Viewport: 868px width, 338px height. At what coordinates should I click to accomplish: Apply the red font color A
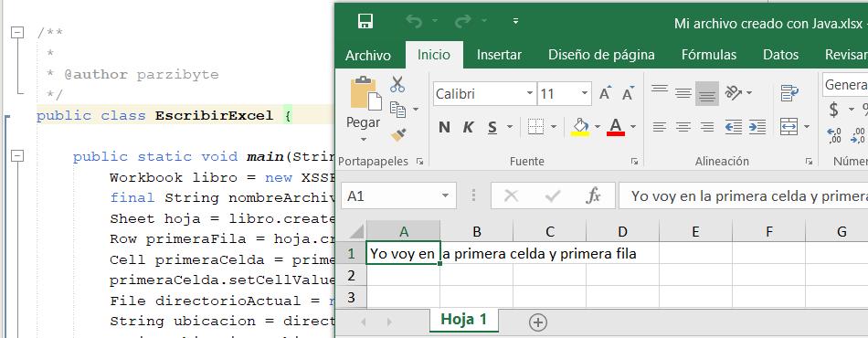(616, 127)
